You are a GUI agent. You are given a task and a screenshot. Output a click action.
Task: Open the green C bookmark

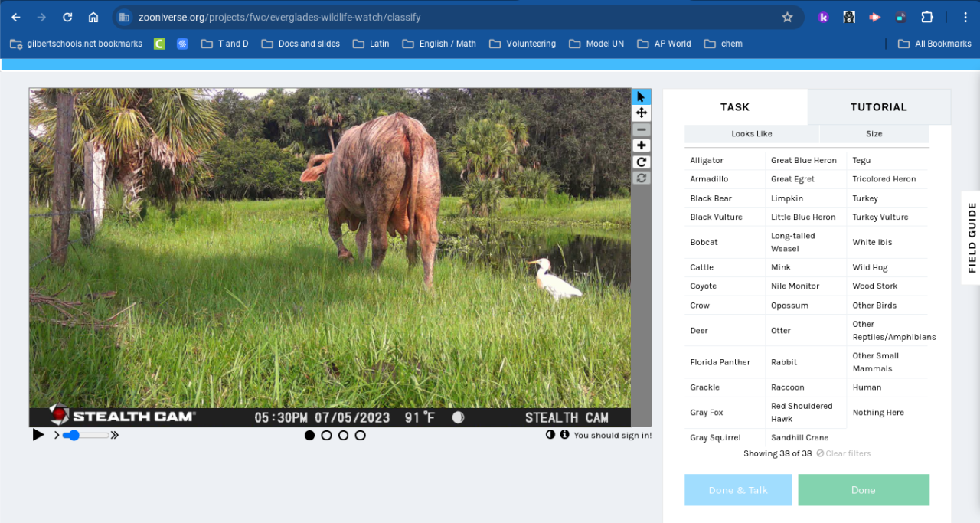click(x=159, y=44)
